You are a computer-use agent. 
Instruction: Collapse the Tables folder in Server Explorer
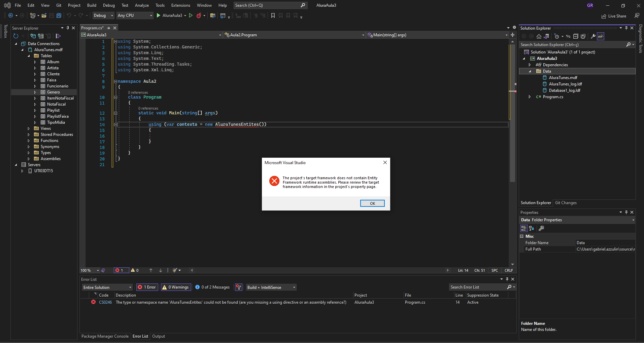tap(29, 56)
